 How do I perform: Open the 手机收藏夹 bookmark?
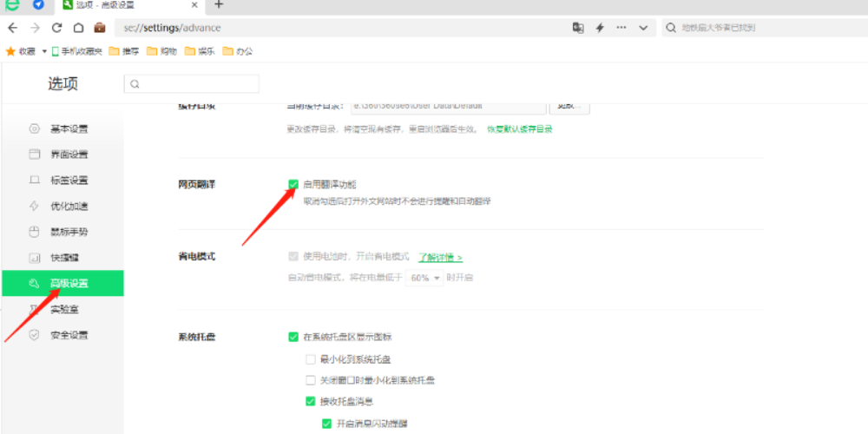[77, 51]
